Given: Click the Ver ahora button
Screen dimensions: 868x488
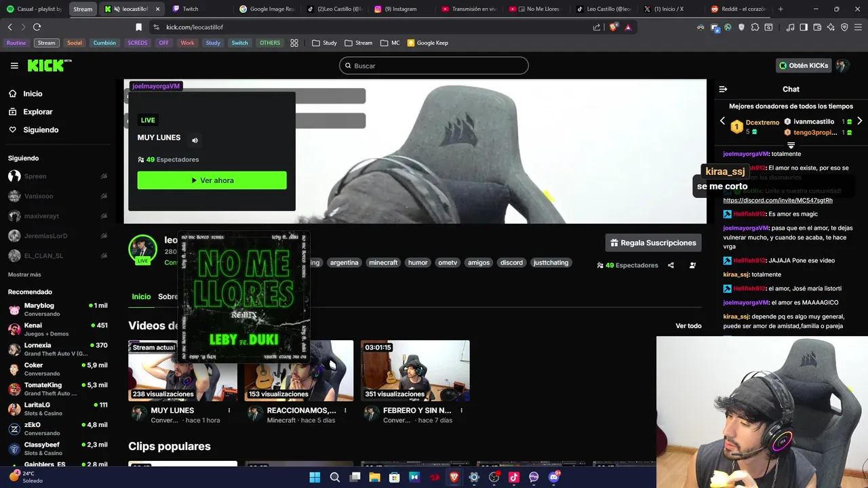Looking at the screenshot, I should tap(212, 180).
